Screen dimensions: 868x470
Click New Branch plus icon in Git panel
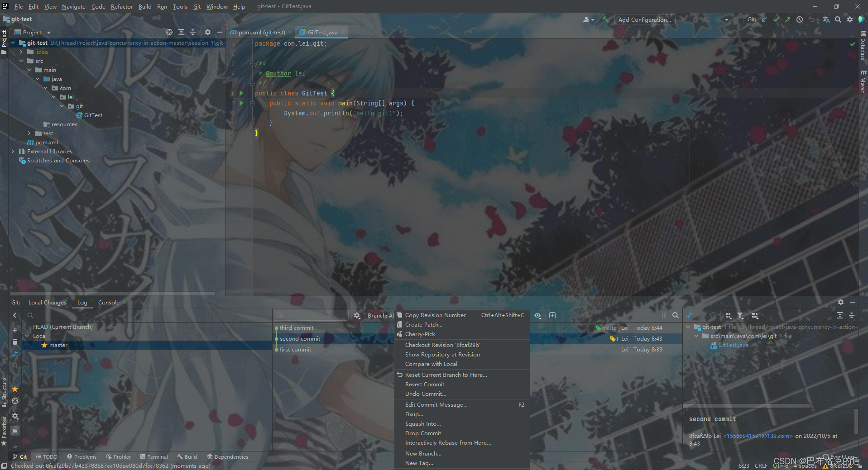click(x=15, y=330)
